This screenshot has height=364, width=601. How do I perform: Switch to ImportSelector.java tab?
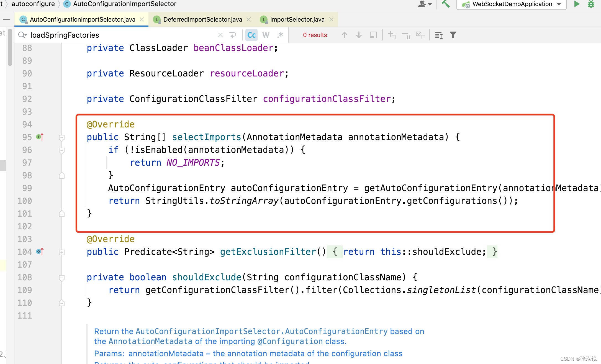click(297, 19)
